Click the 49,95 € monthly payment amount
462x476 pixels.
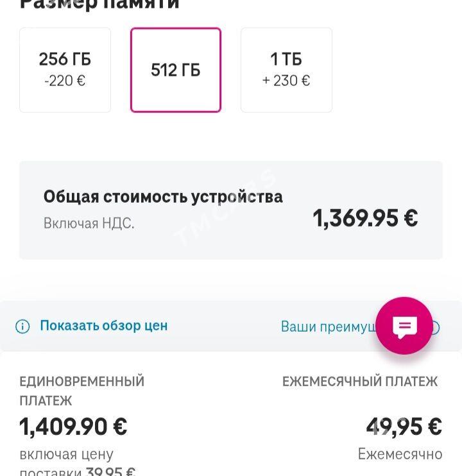pos(404,427)
